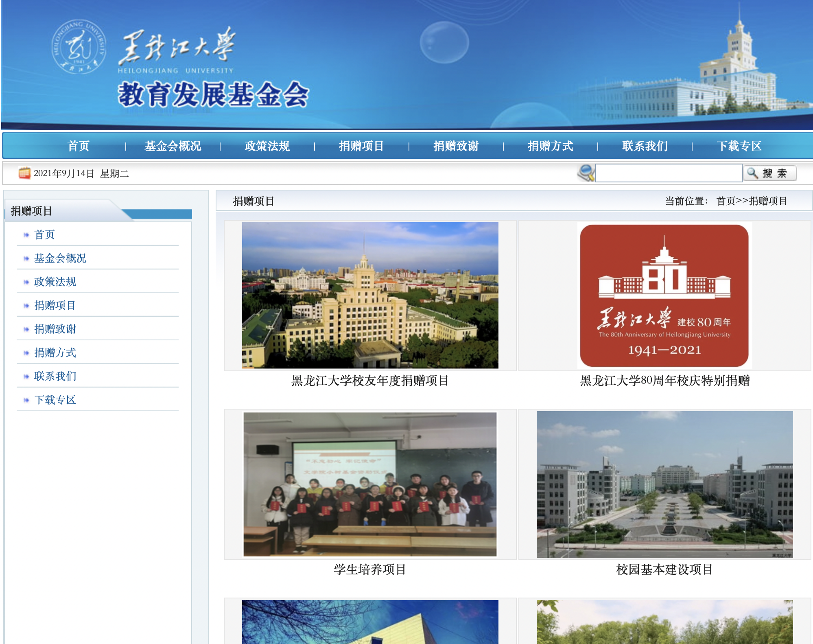Click sidebar link 捐赠方式
Screen dimensions: 813x644
55,353
